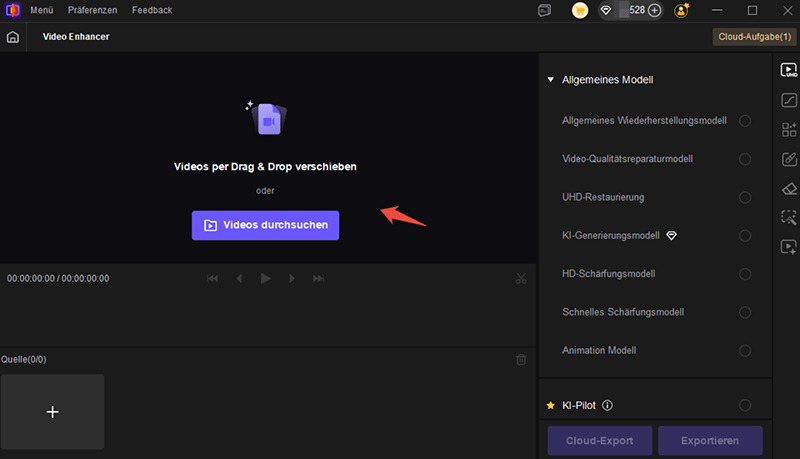Screen dimensions: 800x459
Task: Select the UHD-Restaurierung radio option
Action: [x=745, y=197]
